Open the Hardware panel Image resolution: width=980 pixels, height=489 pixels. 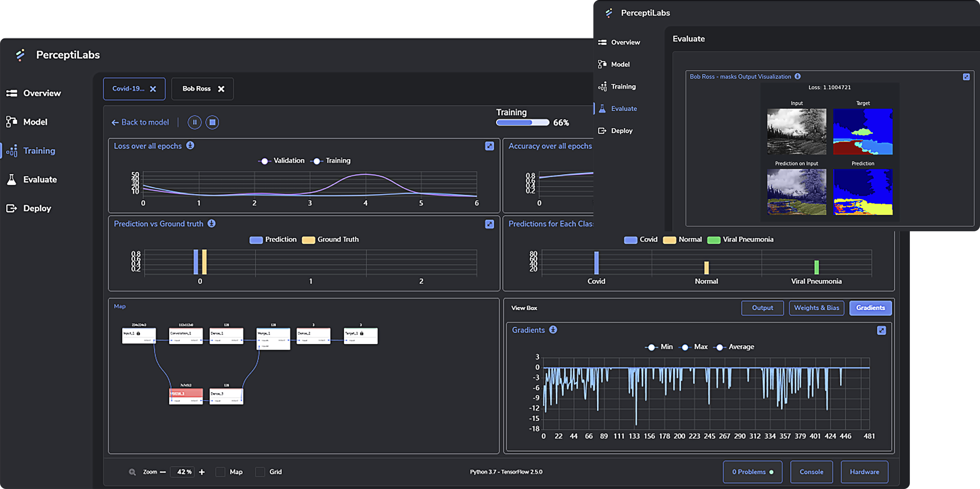864,472
